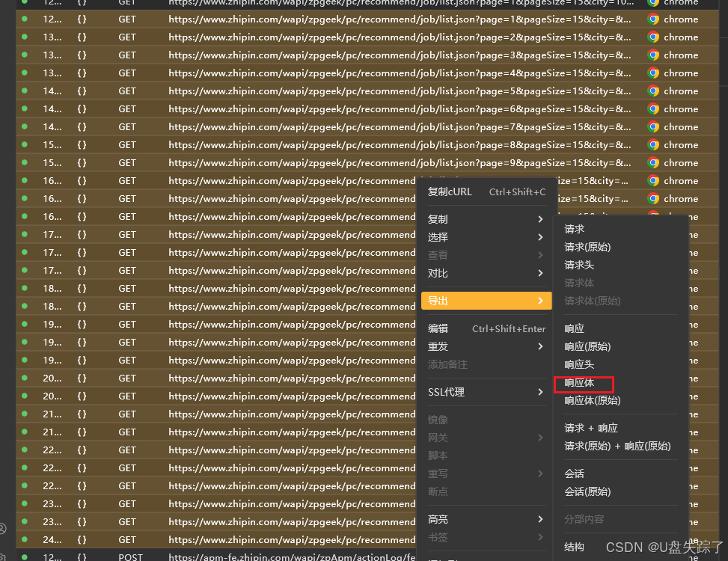Expand the 重发 submenu arrow
728x561 pixels.
pos(540,346)
